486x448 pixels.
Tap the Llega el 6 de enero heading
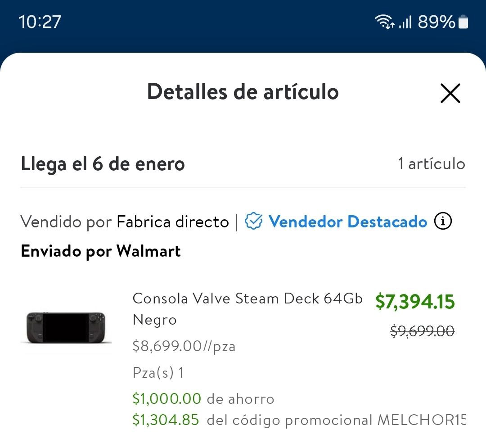(103, 164)
